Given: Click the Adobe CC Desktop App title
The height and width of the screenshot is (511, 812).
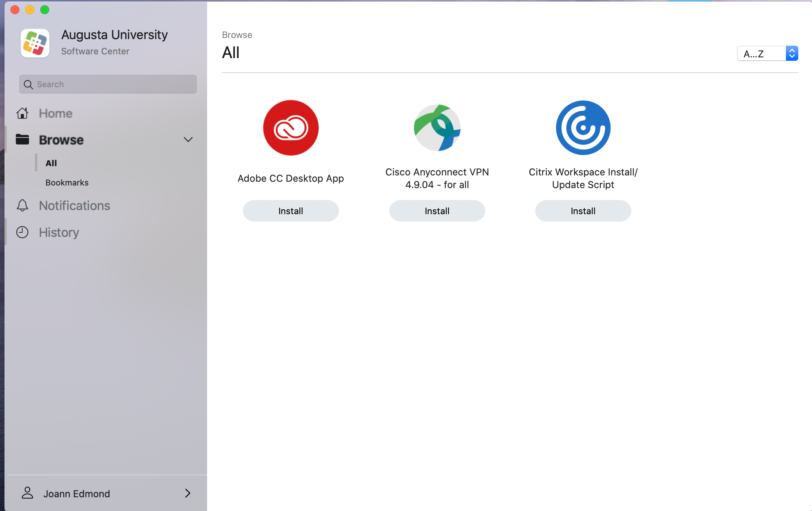Looking at the screenshot, I should click(x=291, y=178).
